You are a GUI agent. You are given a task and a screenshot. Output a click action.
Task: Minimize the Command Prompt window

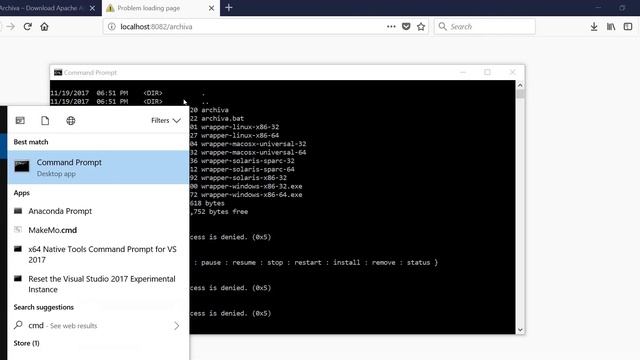coord(462,72)
